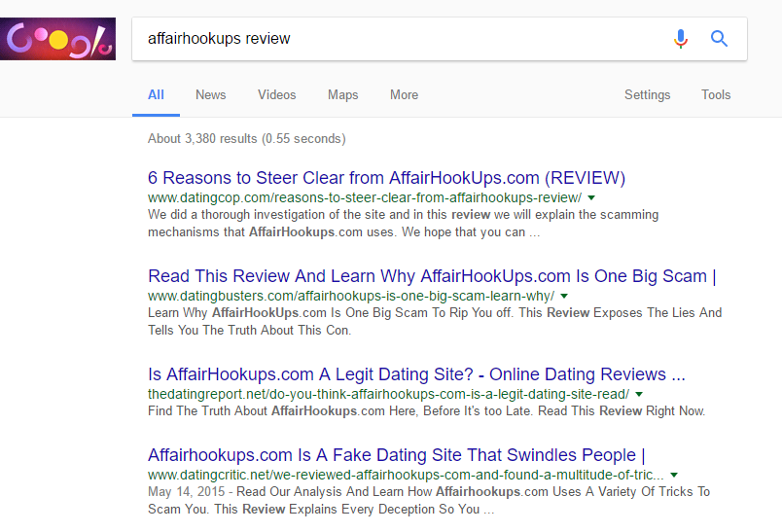This screenshot has width=782, height=532.
Task: Click snippet 'We did a thorough investigation'
Action: 403,224
